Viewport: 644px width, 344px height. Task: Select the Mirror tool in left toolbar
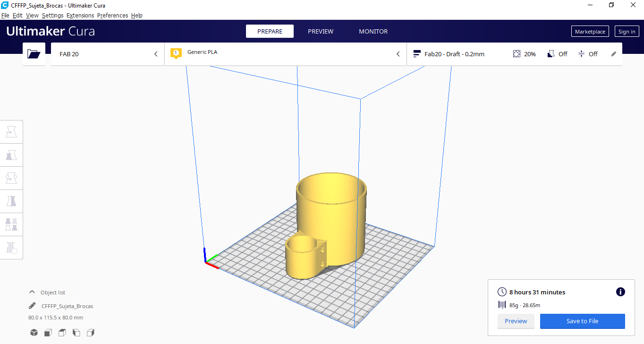[x=11, y=201]
